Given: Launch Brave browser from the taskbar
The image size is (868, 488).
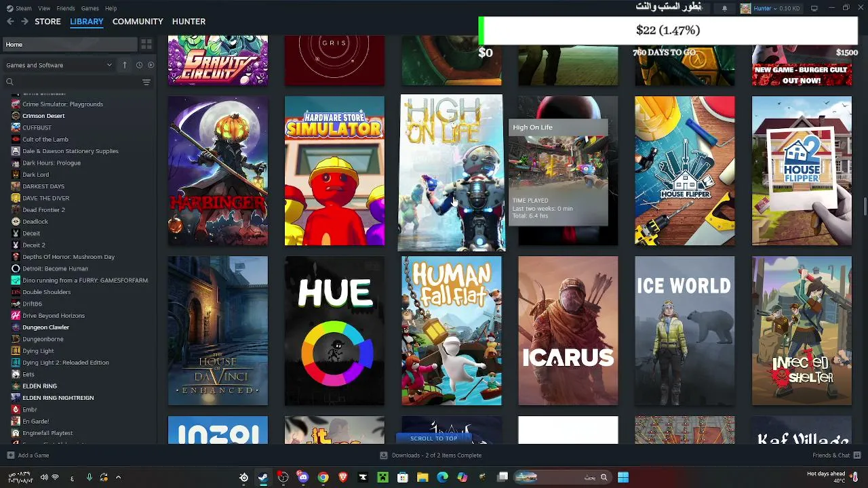Looking at the screenshot, I should [x=343, y=477].
